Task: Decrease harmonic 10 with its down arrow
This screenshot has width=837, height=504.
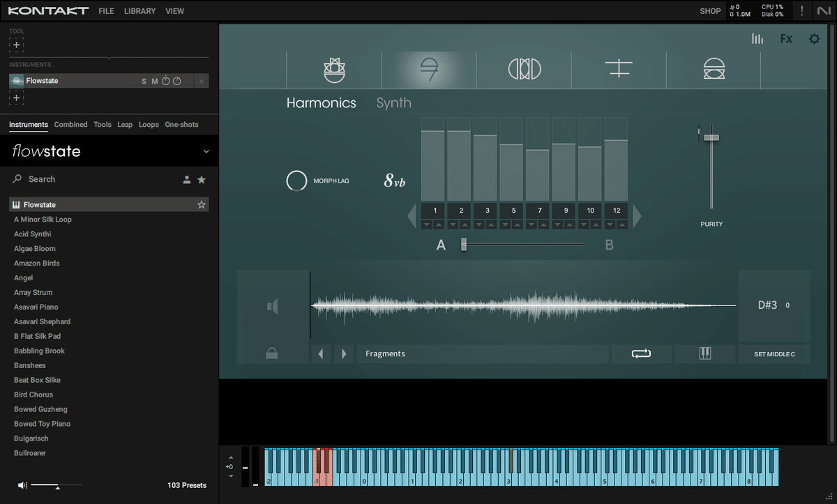Action: [585, 224]
